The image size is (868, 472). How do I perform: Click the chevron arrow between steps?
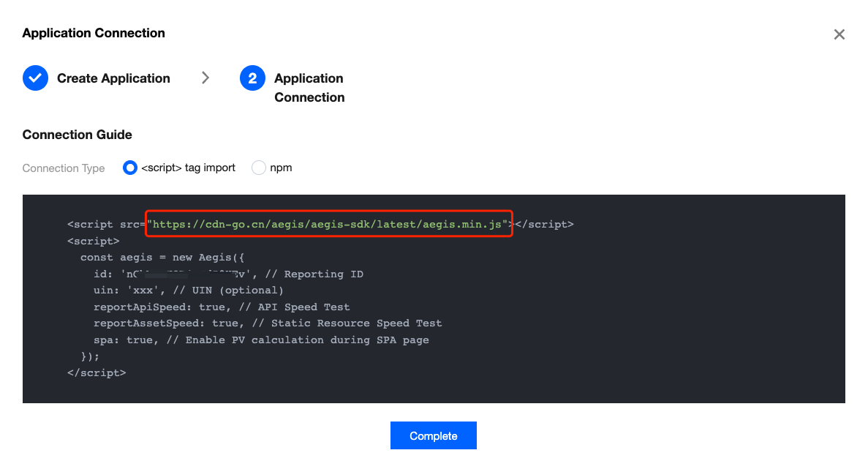(x=205, y=78)
